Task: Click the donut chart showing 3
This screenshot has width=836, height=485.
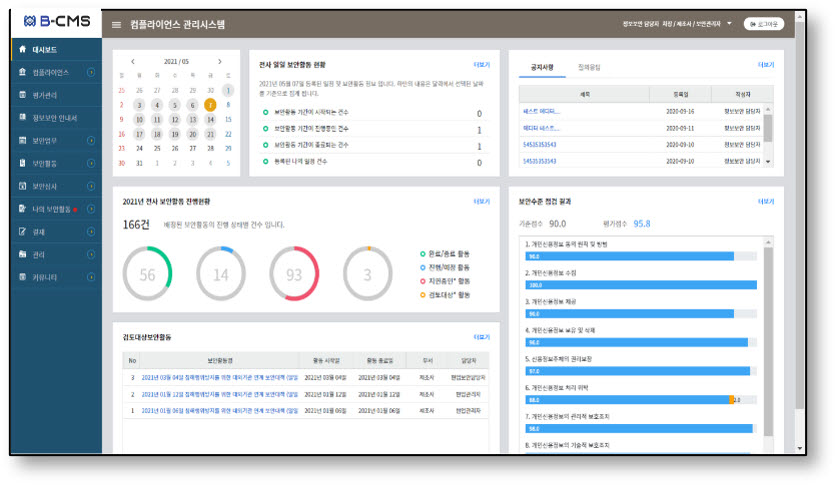Action: tap(367, 273)
